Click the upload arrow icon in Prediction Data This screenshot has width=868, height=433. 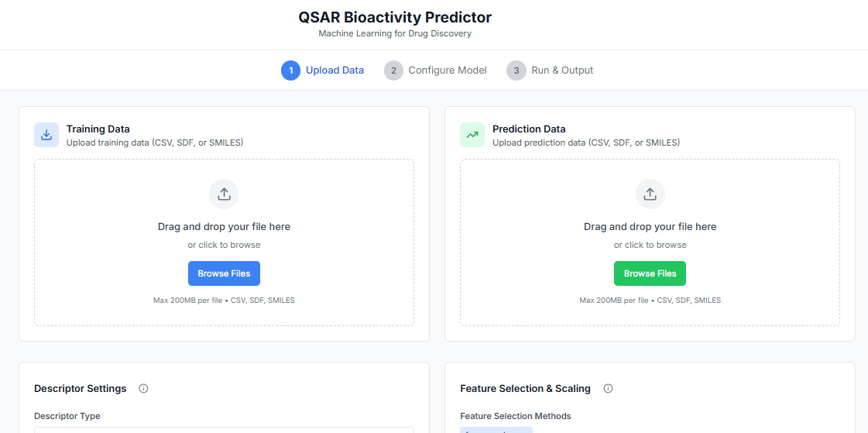(x=650, y=194)
